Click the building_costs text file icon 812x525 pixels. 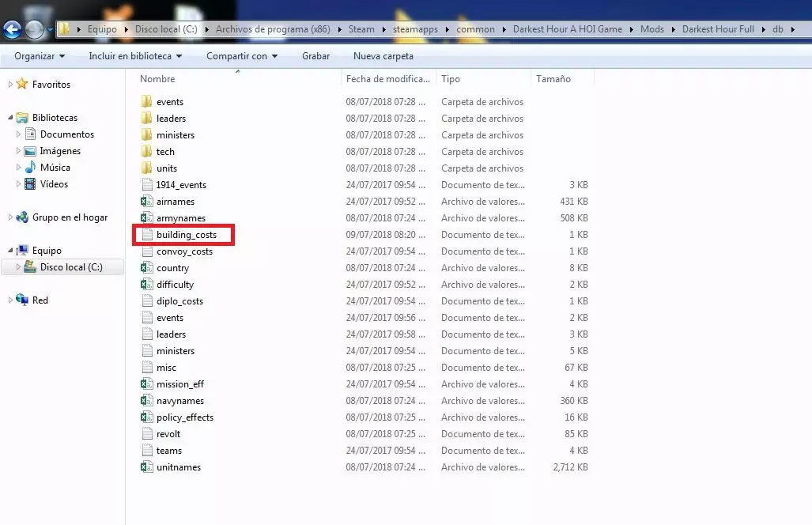147,235
